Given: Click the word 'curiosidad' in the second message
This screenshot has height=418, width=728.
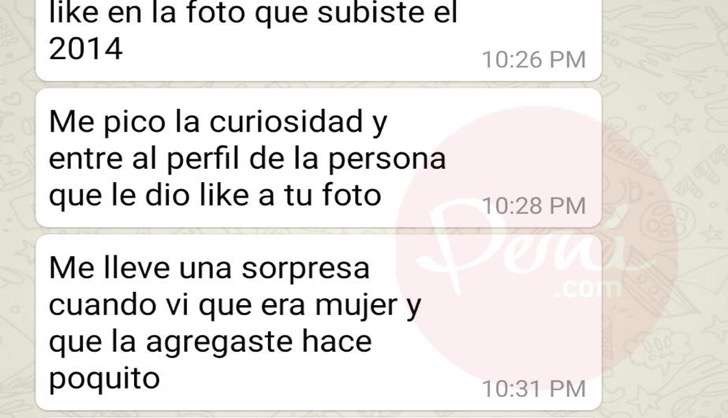Looking at the screenshot, I should coord(286,122).
